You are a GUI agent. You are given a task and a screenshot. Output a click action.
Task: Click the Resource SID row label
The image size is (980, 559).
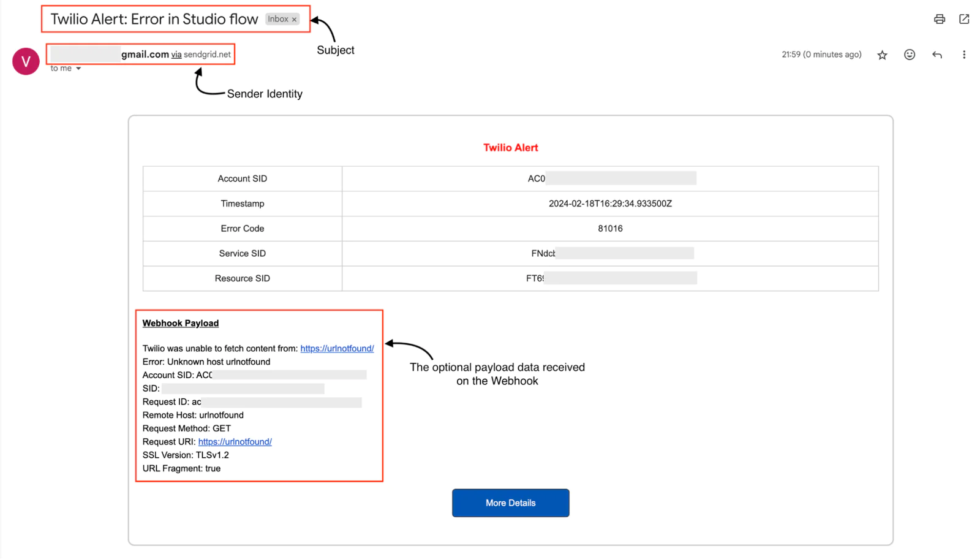coord(243,278)
